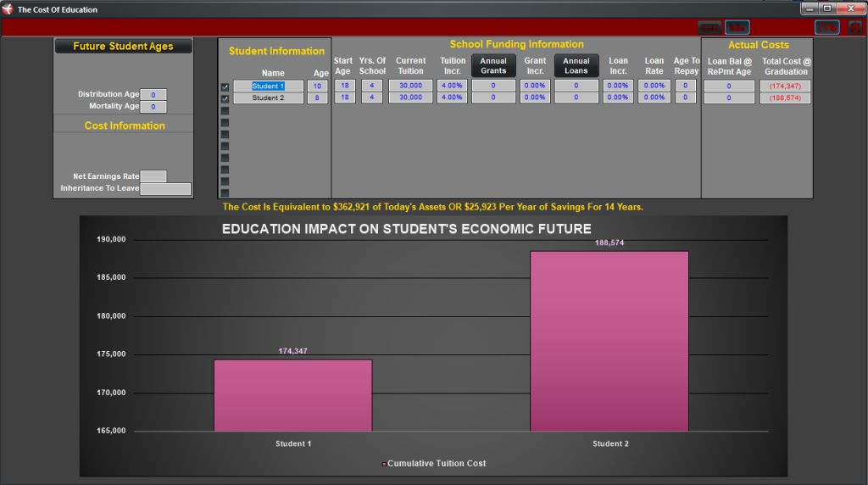Edit Student 2 Annual Loans amount
The image size is (868, 485).
click(576, 98)
